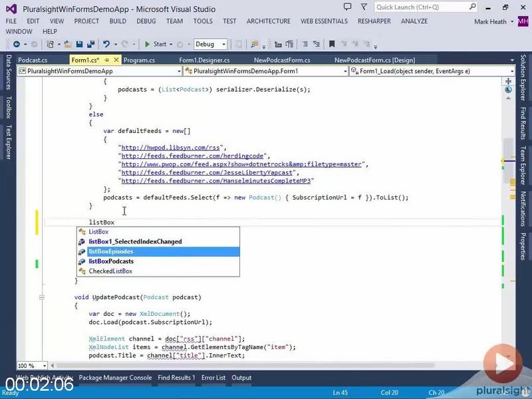Screen dimensions: 532x399
Task: Switch to the Podcast.cs tab
Action: (x=33, y=60)
